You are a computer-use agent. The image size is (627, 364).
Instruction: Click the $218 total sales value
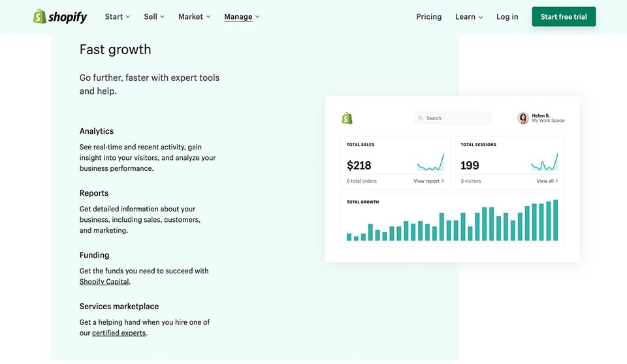coord(359,166)
